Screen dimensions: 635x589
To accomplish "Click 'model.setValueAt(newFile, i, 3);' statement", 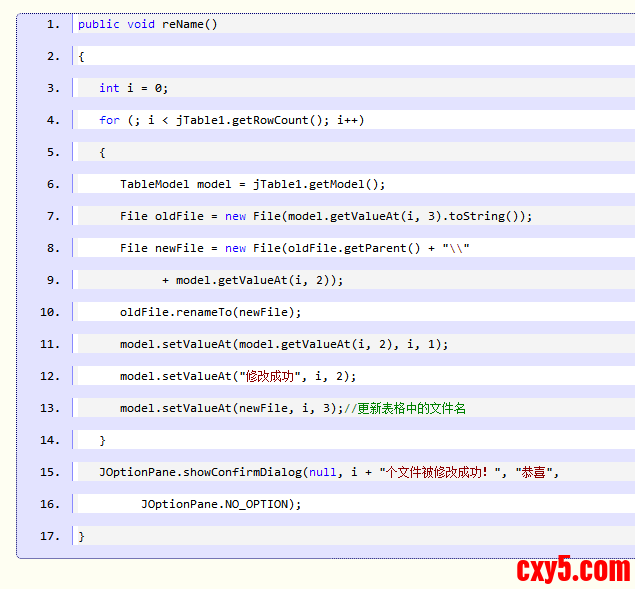I will pyautogui.click(x=232, y=408).
